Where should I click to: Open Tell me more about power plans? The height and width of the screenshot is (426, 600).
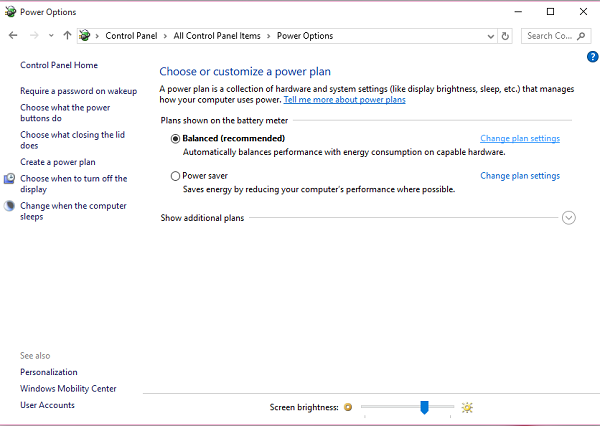pos(344,100)
